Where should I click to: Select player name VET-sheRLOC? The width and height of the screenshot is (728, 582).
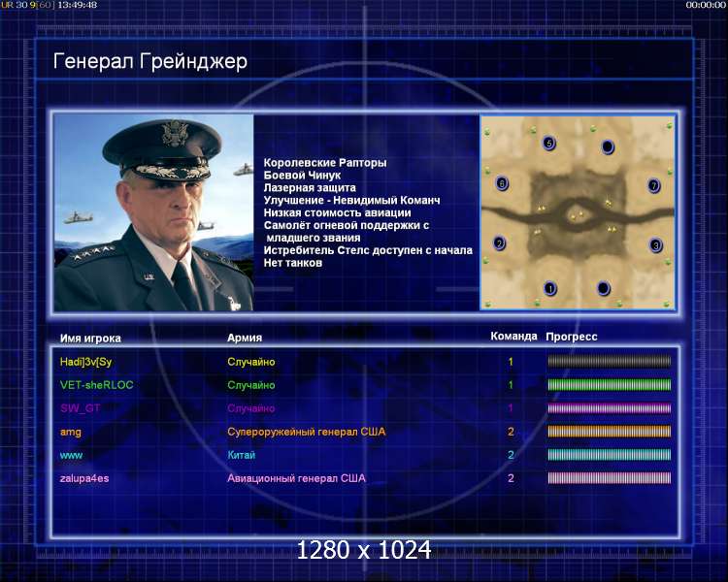point(96,385)
